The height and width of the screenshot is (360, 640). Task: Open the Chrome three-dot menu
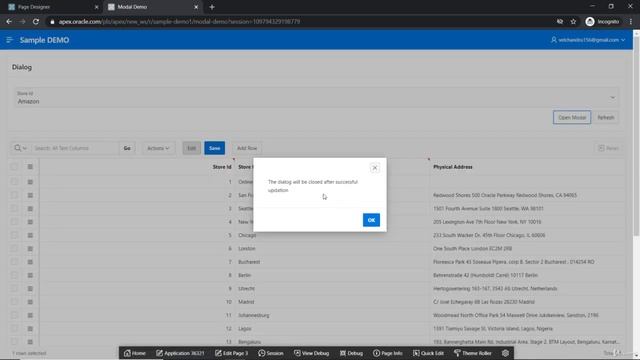[x=631, y=22]
